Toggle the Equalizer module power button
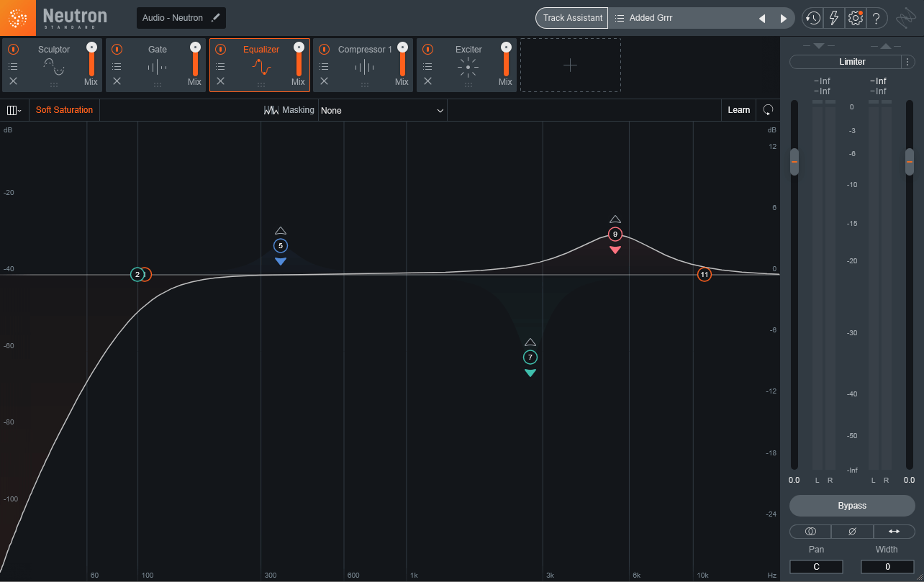924x582 pixels. pyautogui.click(x=220, y=50)
